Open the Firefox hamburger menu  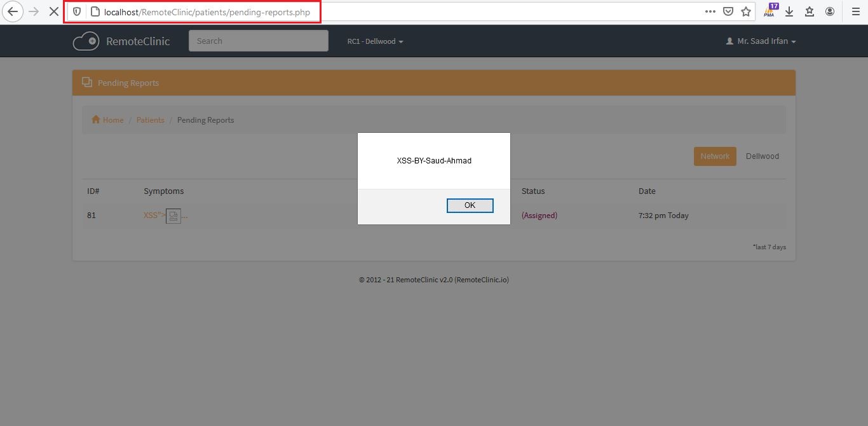tap(855, 11)
